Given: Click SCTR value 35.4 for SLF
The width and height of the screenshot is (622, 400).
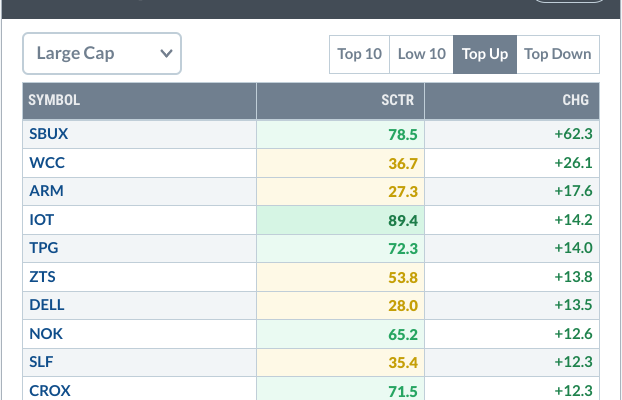Looking at the screenshot, I should pyautogui.click(x=403, y=363).
